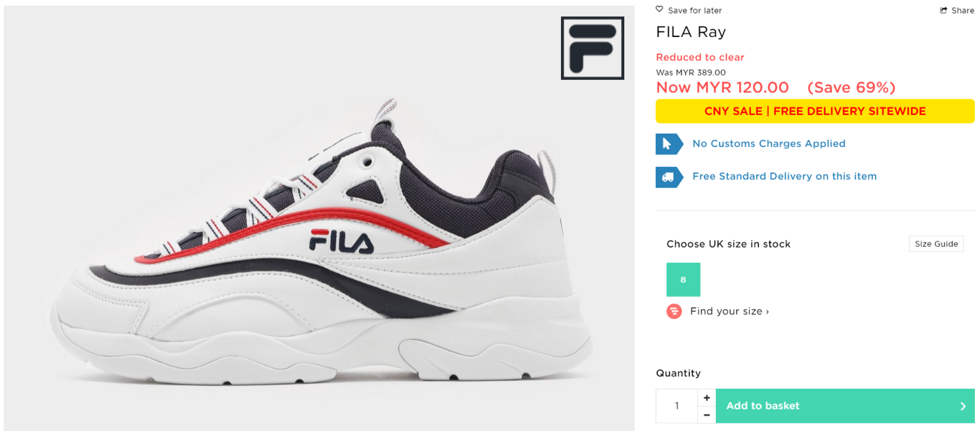Click the CNY SALE free delivery banner
Image resolution: width=980 pixels, height=431 pixels.
tap(815, 111)
